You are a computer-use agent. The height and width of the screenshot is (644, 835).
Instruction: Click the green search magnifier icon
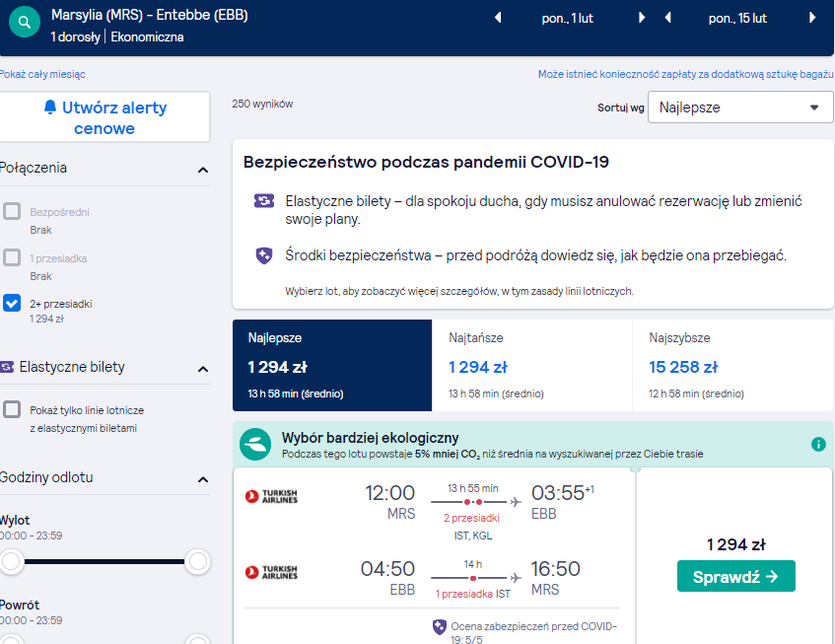coord(25,23)
